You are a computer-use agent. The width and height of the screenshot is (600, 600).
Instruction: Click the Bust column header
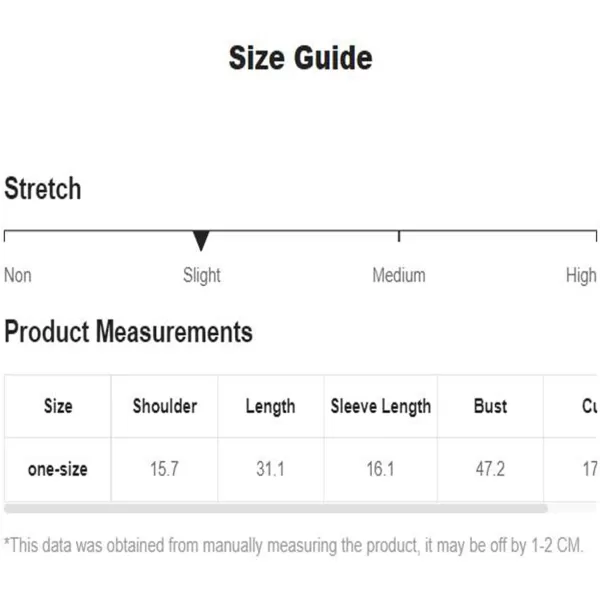[490, 406]
